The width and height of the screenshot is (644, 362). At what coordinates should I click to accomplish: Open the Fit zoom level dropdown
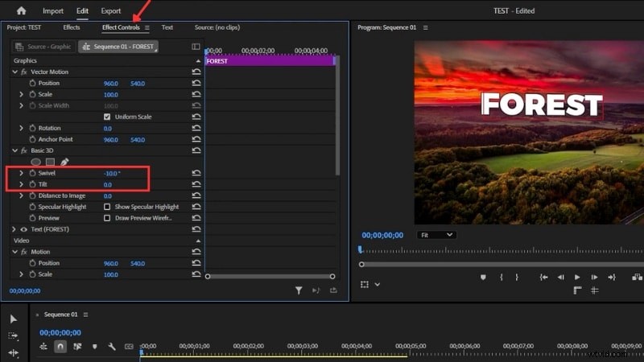(436, 235)
